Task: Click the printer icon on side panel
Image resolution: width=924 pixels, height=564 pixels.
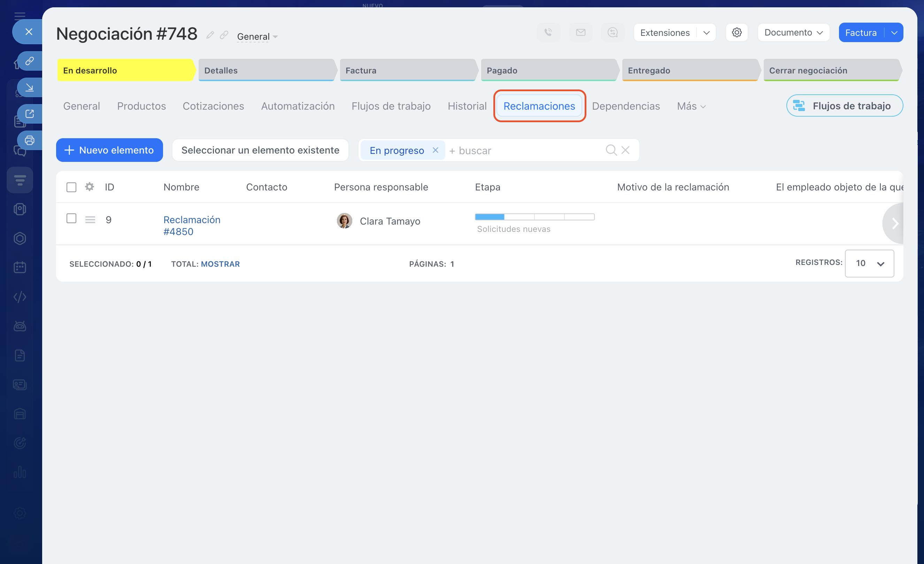Action: (x=30, y=140)
